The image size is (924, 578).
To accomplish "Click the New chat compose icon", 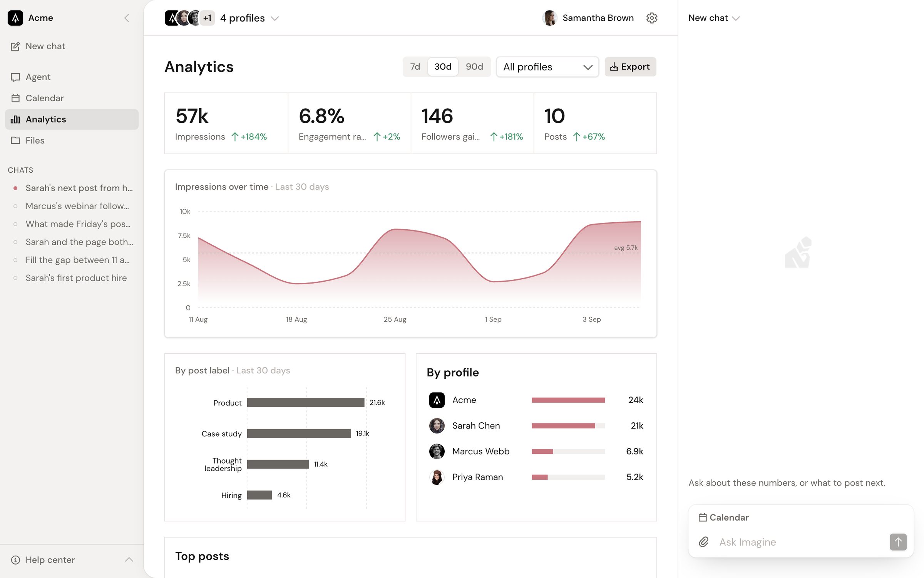I will click(x=15, y=46).
